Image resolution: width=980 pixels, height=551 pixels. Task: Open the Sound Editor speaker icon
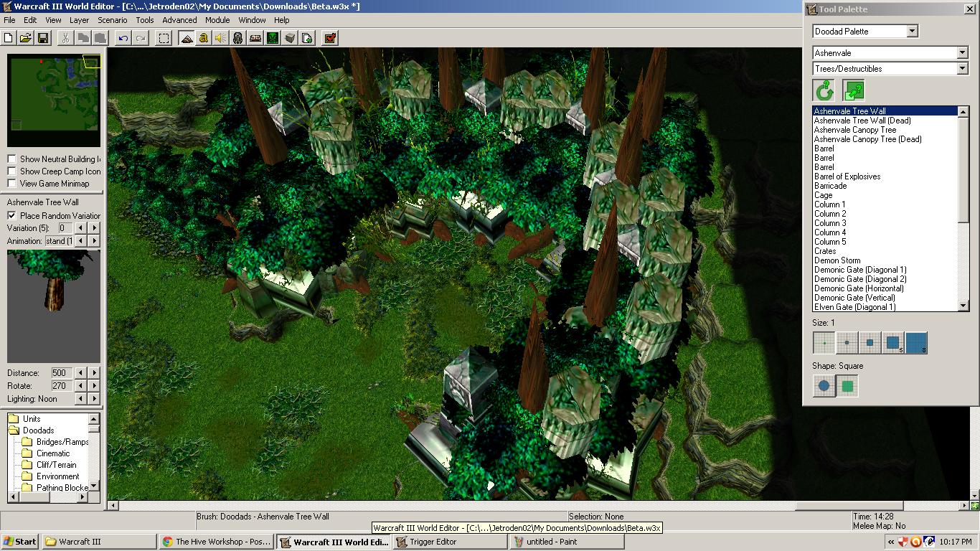click(x=221, y=38)
